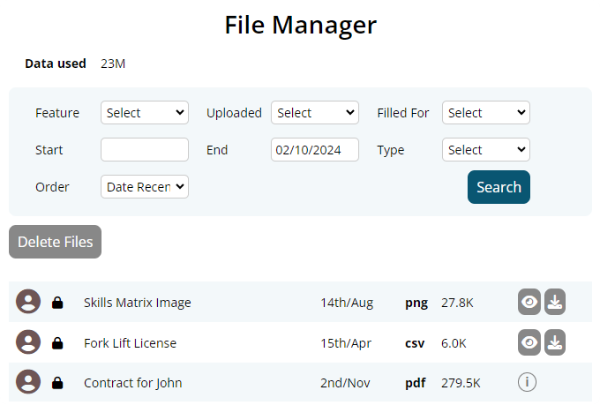The height and width of the screenshot is (405, 600).
Task: Click the 14th/Aug date cell
Action: [347, 303]
